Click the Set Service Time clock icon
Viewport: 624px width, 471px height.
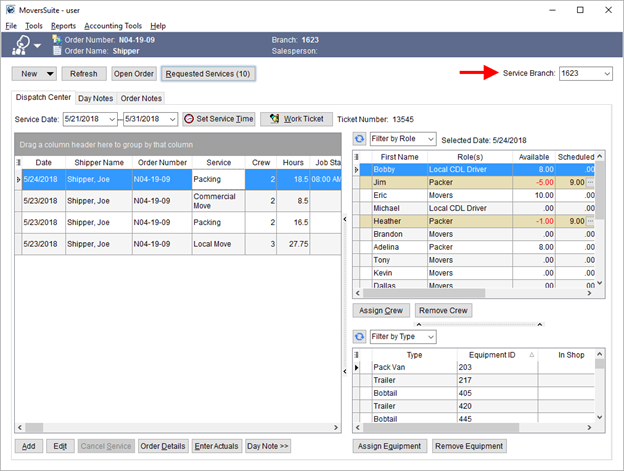(x=190, y=119)
